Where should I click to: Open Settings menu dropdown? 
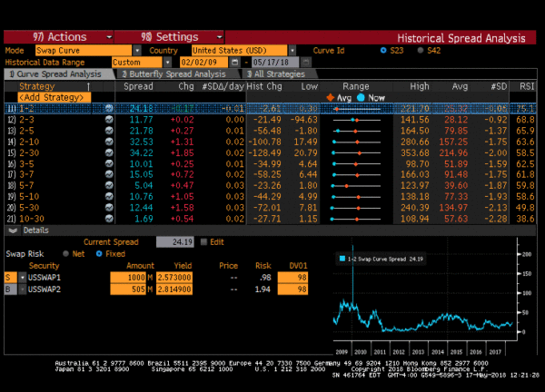169,37
